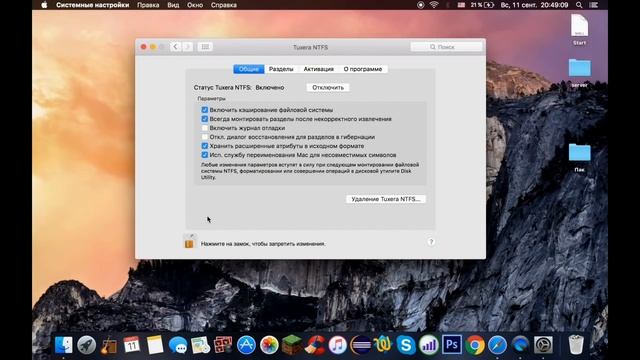The image size is (640, 360).
Task: Enable disabling recovery dialog for hibernated partitions
Action: [x=204, y=137]
